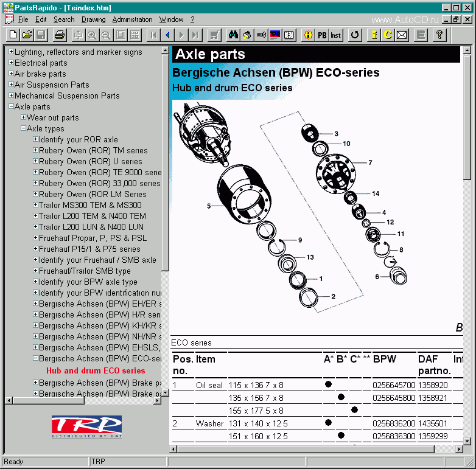The image size is (476, 469).
Task: Click the tree panel scroll down arrow
Action: (x=165, y=392)
